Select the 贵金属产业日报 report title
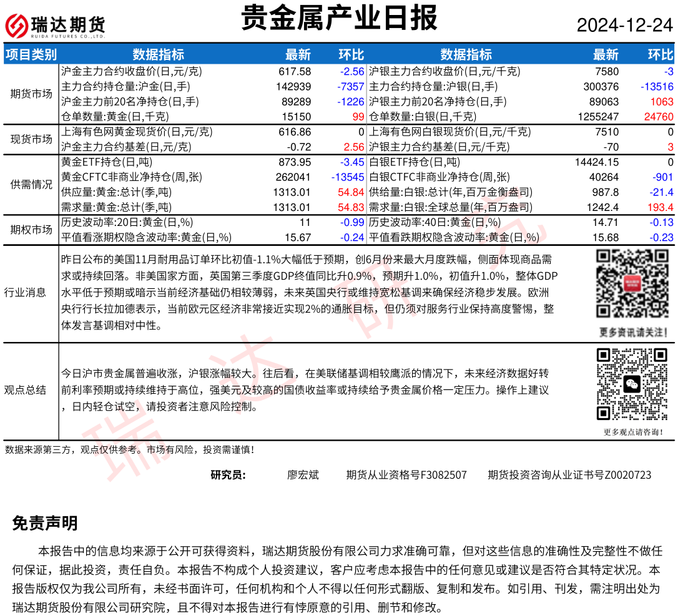The width and height of the screenshot is (678, 616). (x=339, y=19)
